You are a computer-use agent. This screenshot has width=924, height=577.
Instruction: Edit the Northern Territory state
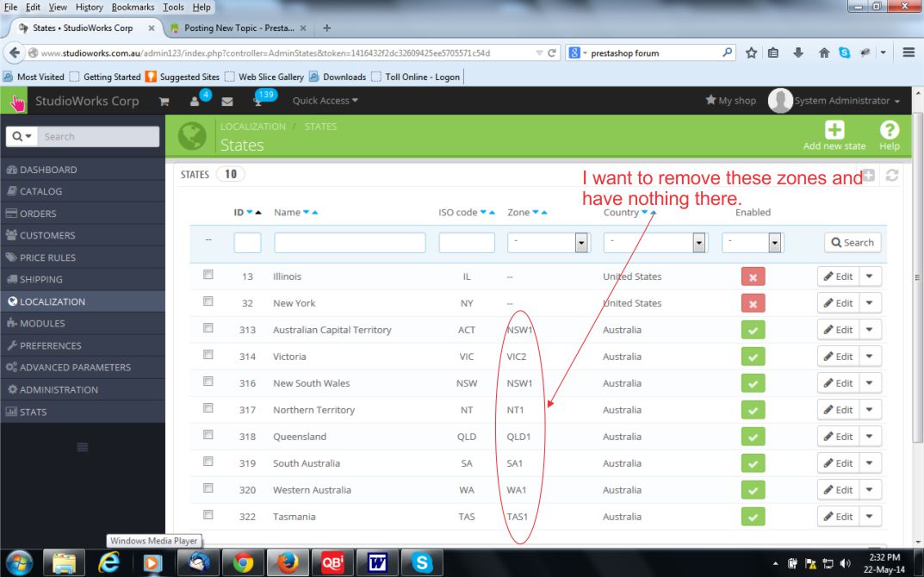838,410
